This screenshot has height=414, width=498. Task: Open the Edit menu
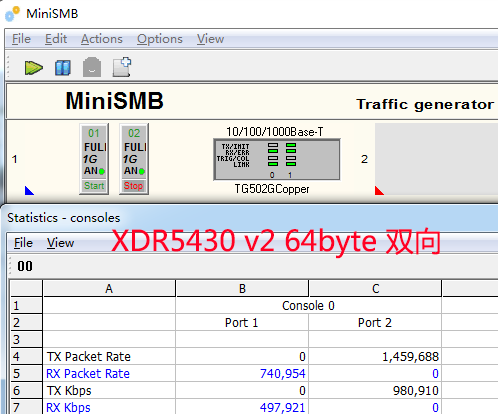click(56, 39)
